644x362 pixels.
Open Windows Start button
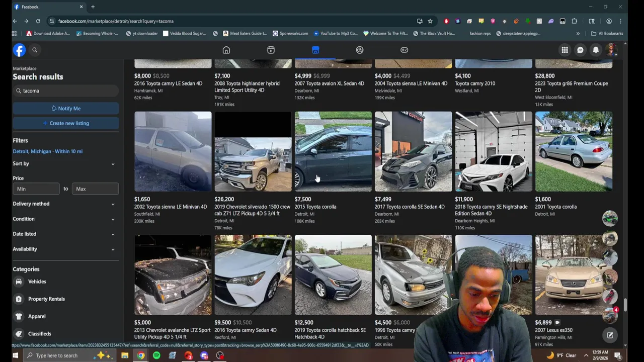tap(15, 355)
